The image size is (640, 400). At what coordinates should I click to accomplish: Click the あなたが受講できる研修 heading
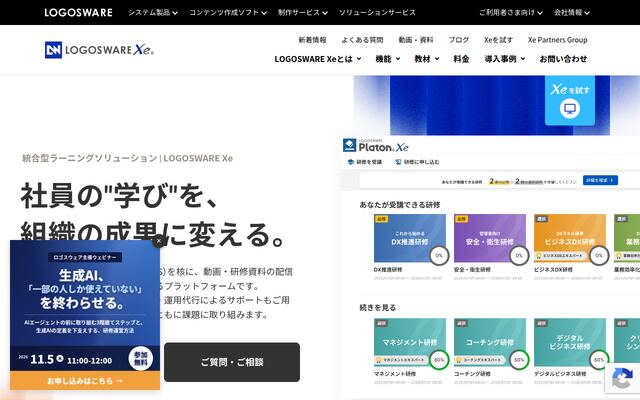click(400, 205)
